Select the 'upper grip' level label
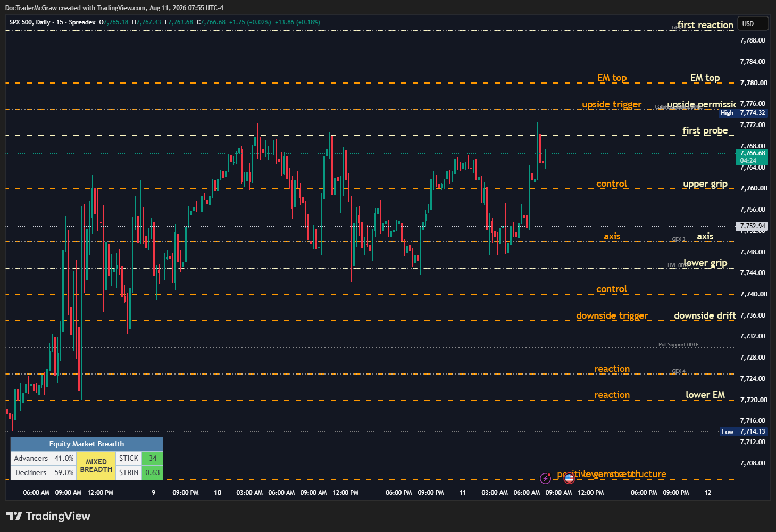 coord(705,184)
